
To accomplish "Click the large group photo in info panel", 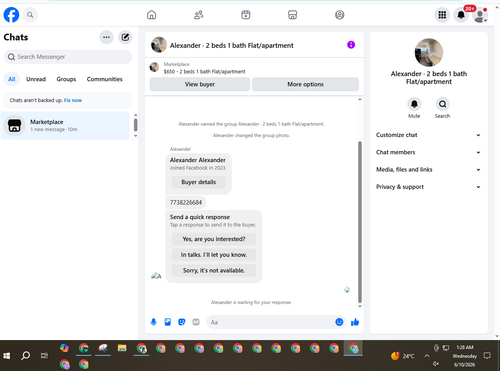I will (x=429, y=52).
